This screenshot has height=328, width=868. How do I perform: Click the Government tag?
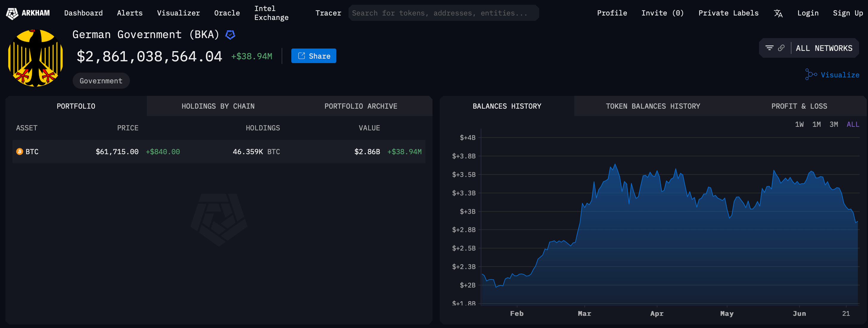(101, 81)
